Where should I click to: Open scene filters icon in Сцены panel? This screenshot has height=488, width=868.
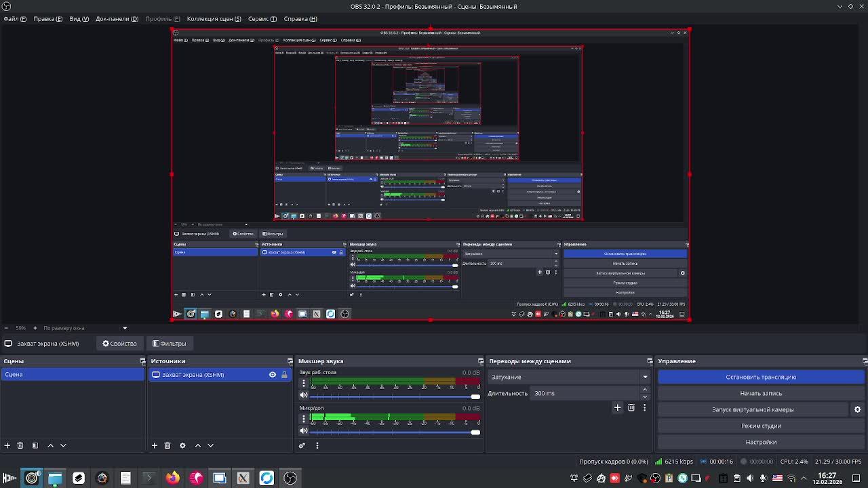click(35, 445)
